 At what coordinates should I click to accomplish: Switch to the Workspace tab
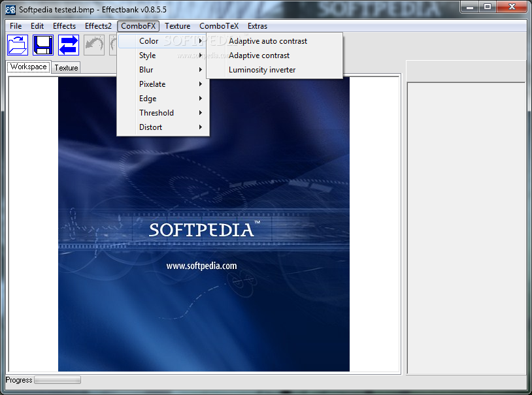(x=29, y=67)
